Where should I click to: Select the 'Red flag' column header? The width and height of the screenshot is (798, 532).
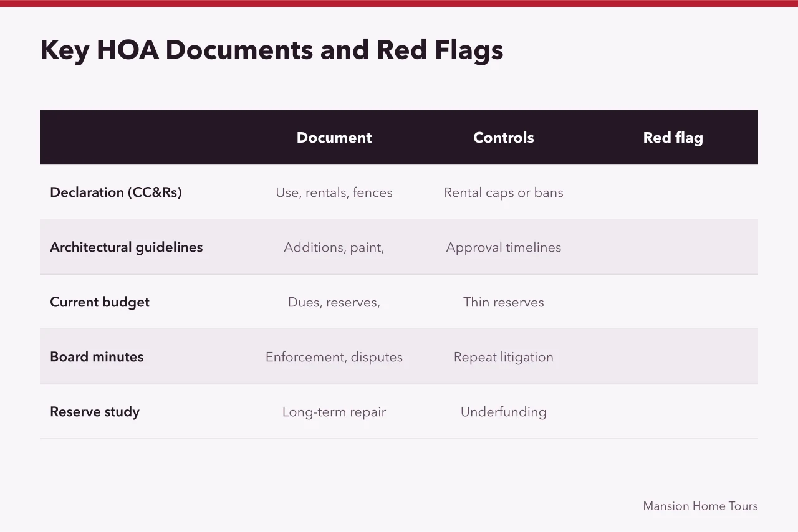pos(673,138)
